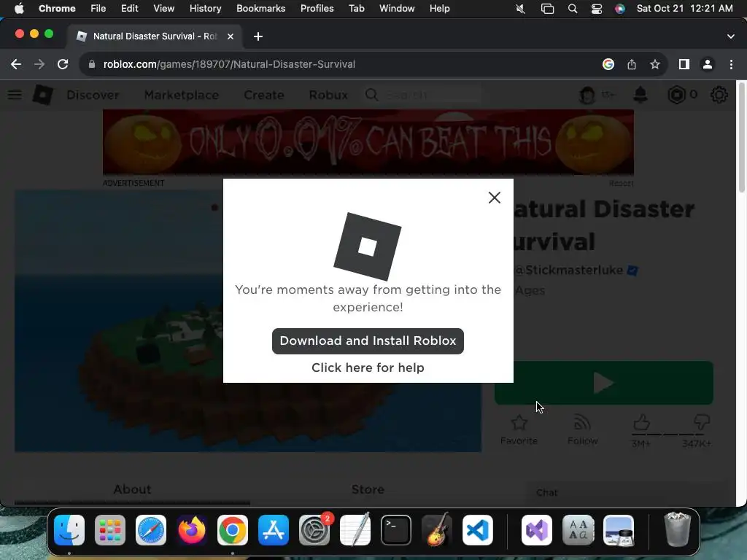Open Visual Studio Code from the Dock

(x=478, y=530)
